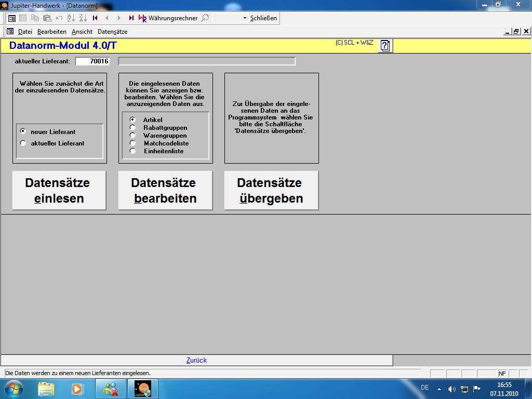Click the 'aktueller Lieferant' number field
The width and height of the screenshot is (532, 399).
point(92,61)
